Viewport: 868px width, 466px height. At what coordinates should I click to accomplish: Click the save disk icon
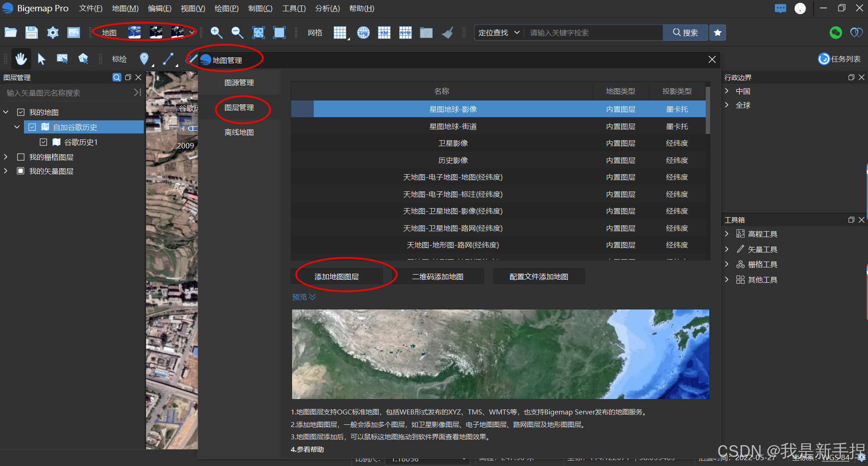[x=31, y=32]
